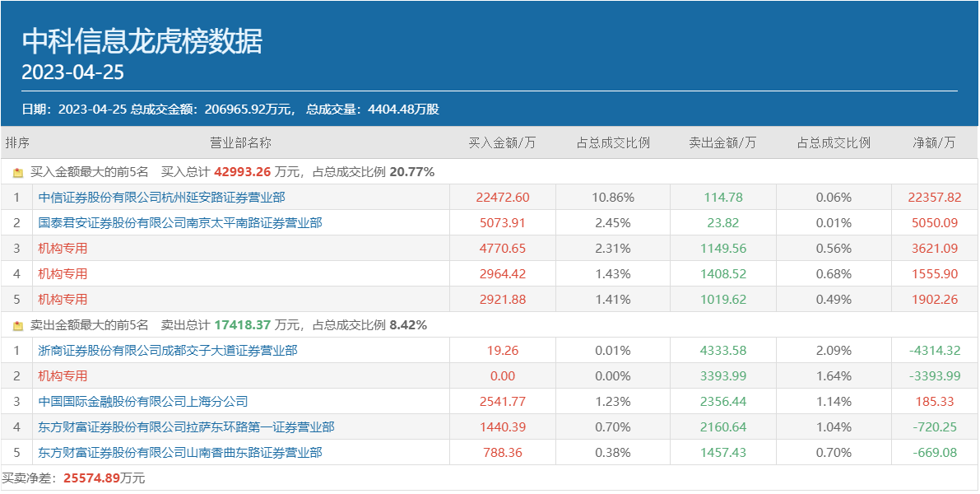Click the 营业部名称 column header
Screen dimensions: 980x494
click(240, 143)
